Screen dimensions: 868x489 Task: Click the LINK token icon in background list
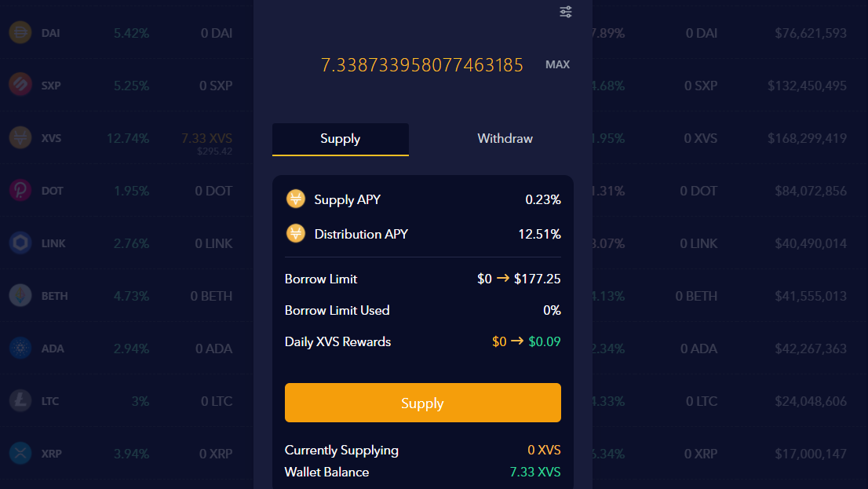pyautogui.click(x=20, y=243)
